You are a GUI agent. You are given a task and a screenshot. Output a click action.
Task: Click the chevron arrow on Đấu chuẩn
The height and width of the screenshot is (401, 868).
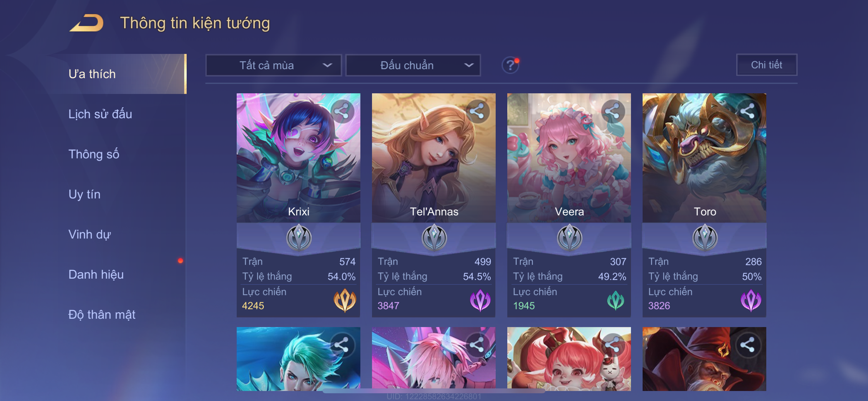[469, 65]
